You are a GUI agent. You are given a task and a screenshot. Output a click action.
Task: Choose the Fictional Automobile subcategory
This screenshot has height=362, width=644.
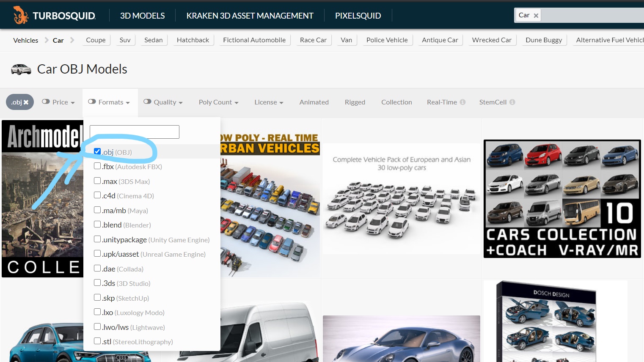254,40
